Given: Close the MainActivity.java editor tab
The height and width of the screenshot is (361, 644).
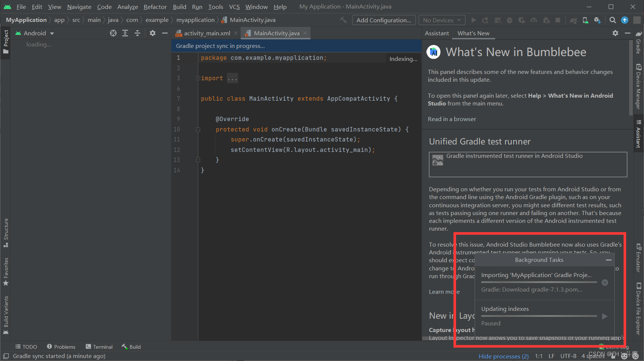Looking at the screenshot, I should point(305,33).
